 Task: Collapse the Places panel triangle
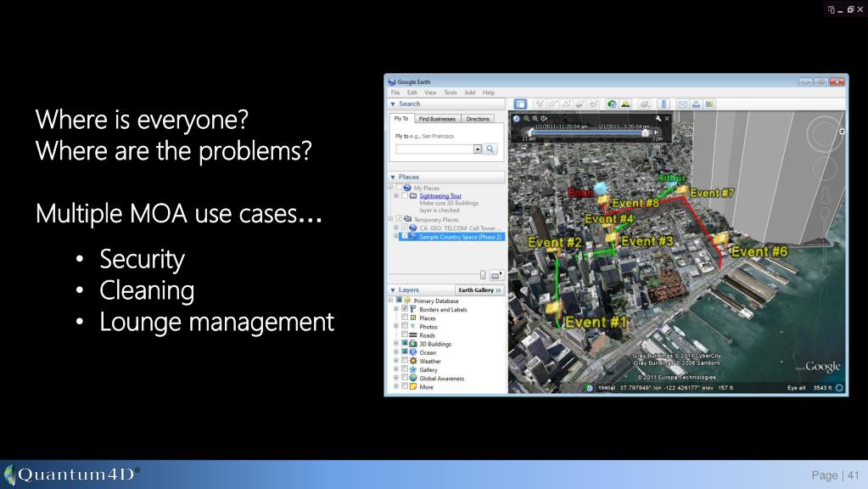pyautogui.click(x=393, y=177)
